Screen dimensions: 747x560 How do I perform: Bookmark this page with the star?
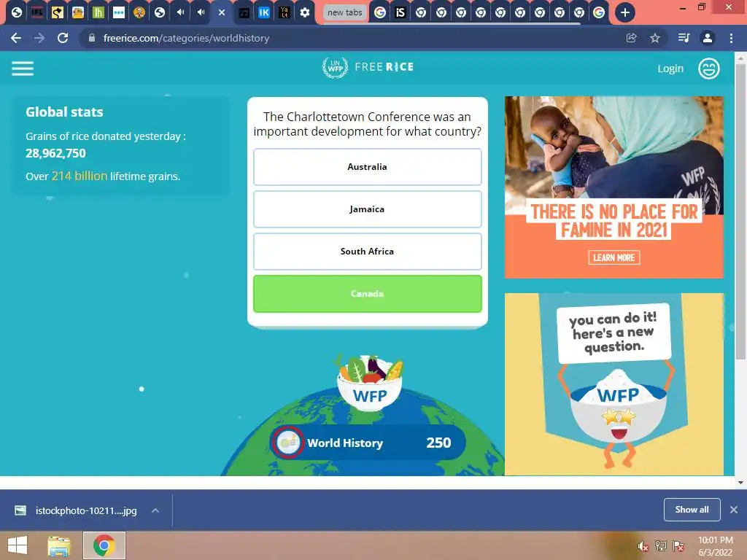point(655,38)
